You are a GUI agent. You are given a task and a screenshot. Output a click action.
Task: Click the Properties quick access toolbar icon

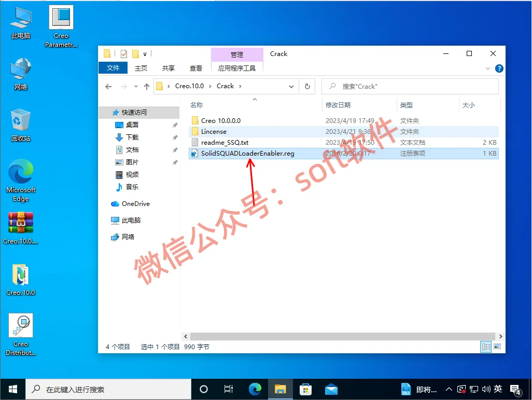click(124, 53)
